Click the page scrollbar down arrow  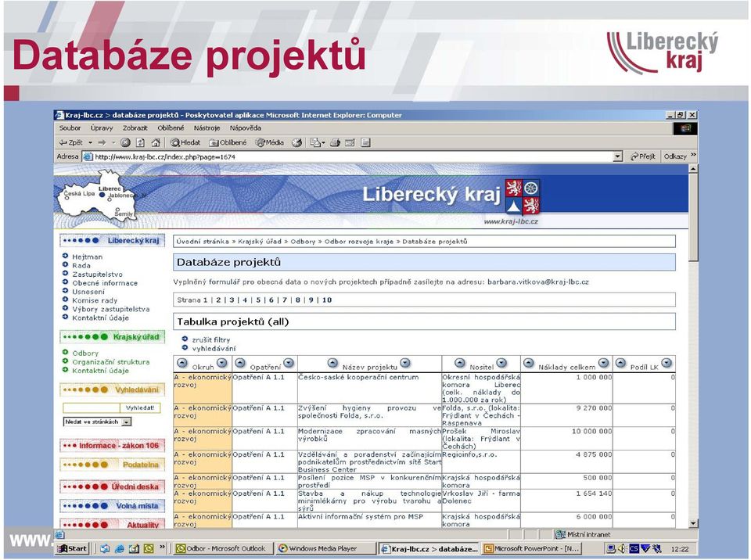pyautogui.click(x=693, y=523)
